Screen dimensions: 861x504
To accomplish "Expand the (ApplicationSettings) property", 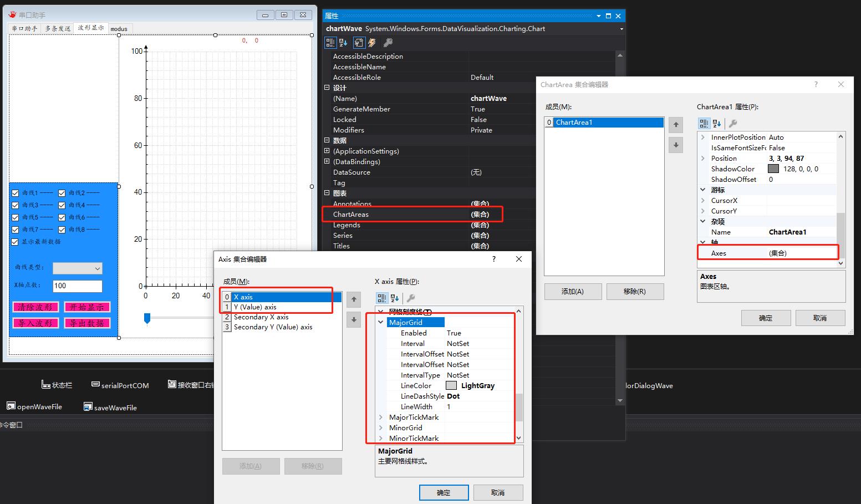I will coord(327,151).
